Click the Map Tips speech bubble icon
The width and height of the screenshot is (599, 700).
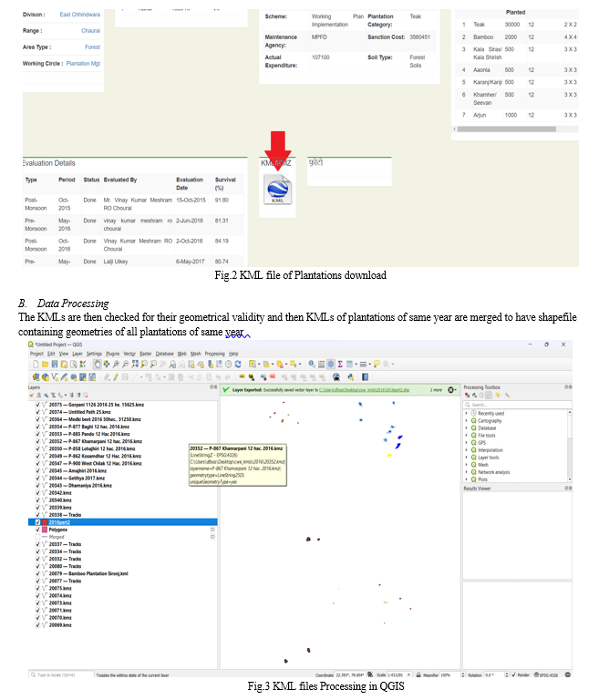[x=377, y=365]
